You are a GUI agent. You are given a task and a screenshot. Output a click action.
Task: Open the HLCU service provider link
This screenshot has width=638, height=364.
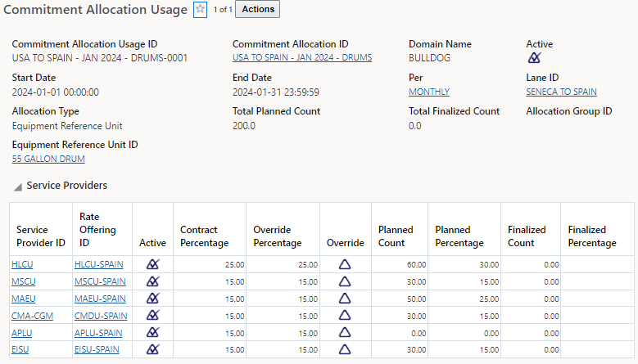coord(22,264)
